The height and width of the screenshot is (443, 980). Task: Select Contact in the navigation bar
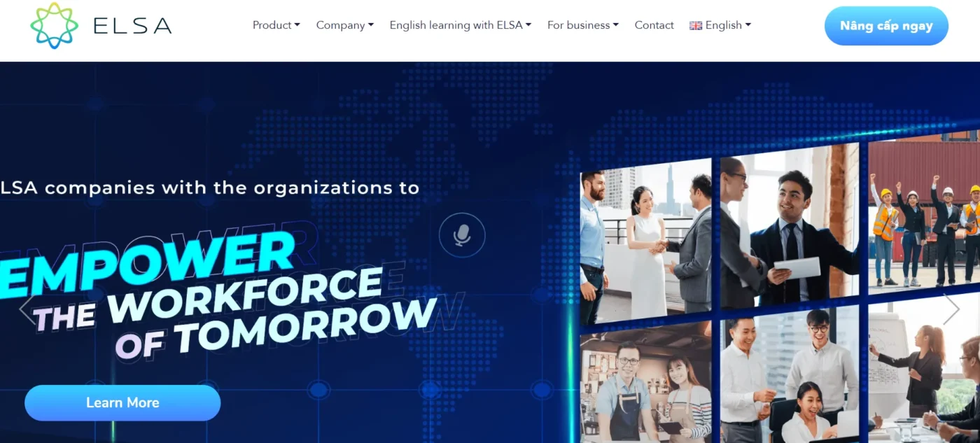pos(654,24)
